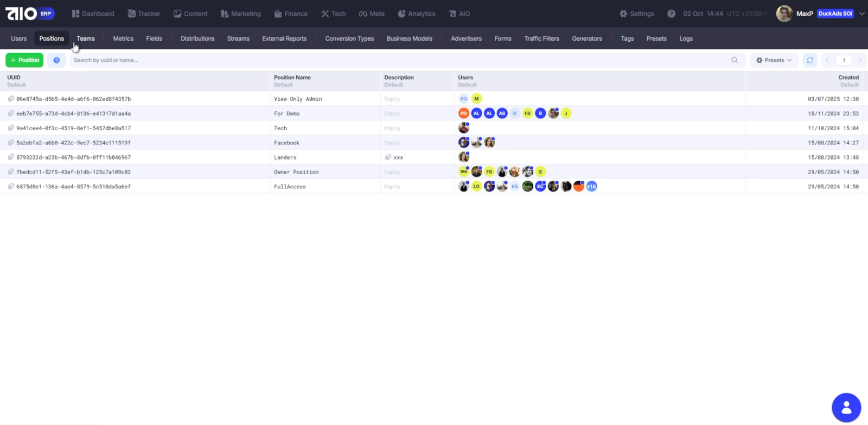Open the Settings gear menu
Screen dimensions: 868x425
point(637,14)
